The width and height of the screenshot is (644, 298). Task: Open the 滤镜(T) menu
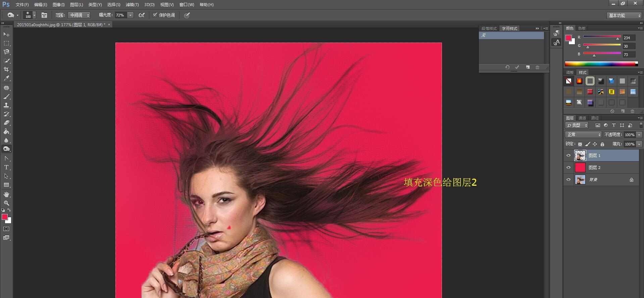point(132,5)
